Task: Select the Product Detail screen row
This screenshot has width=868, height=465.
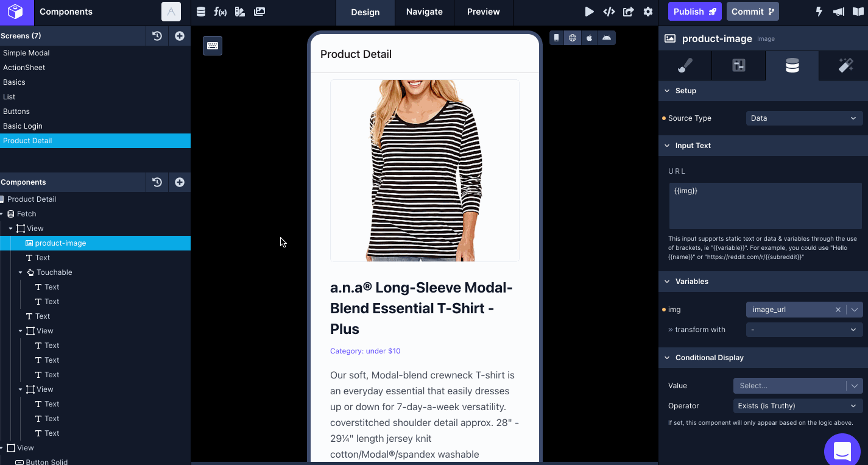Action: click(95, 141)
